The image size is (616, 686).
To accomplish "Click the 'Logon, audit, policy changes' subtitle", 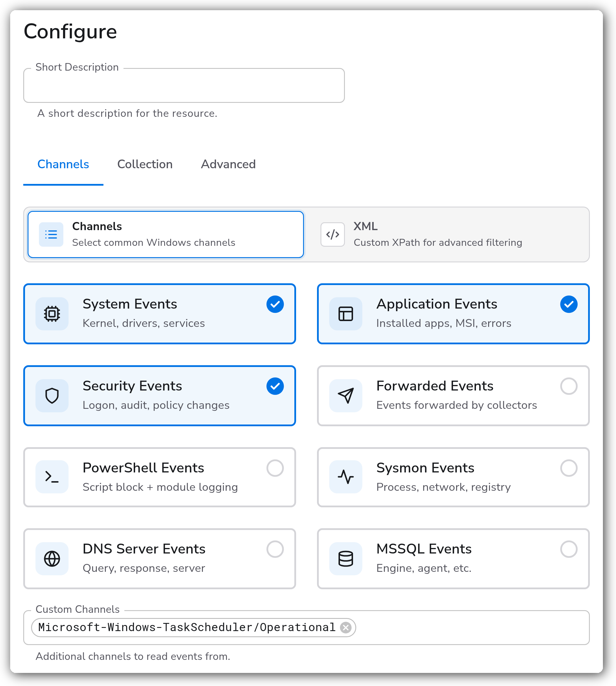I will [156, 405].
